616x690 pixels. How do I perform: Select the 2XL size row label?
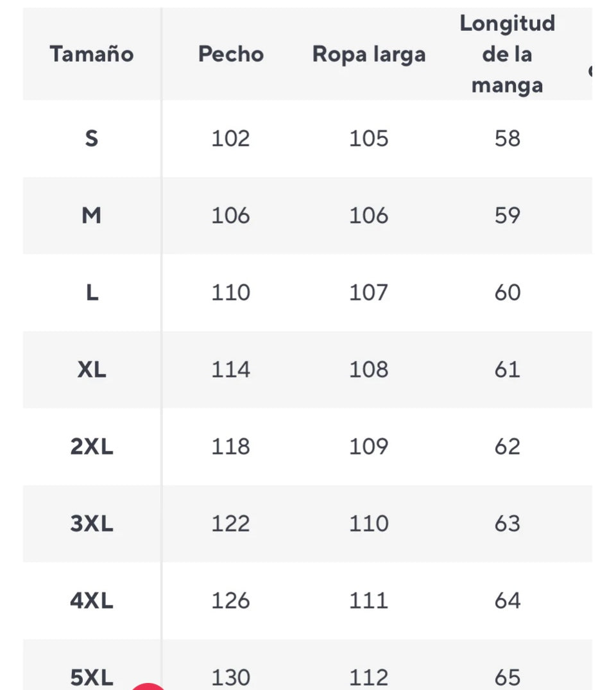[92, 447]
